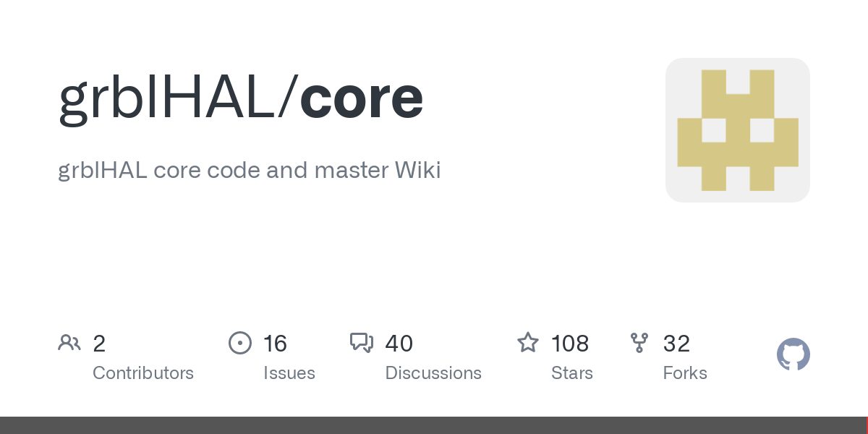Click the contributor count 2
The image size is (868, 434).
99,343
